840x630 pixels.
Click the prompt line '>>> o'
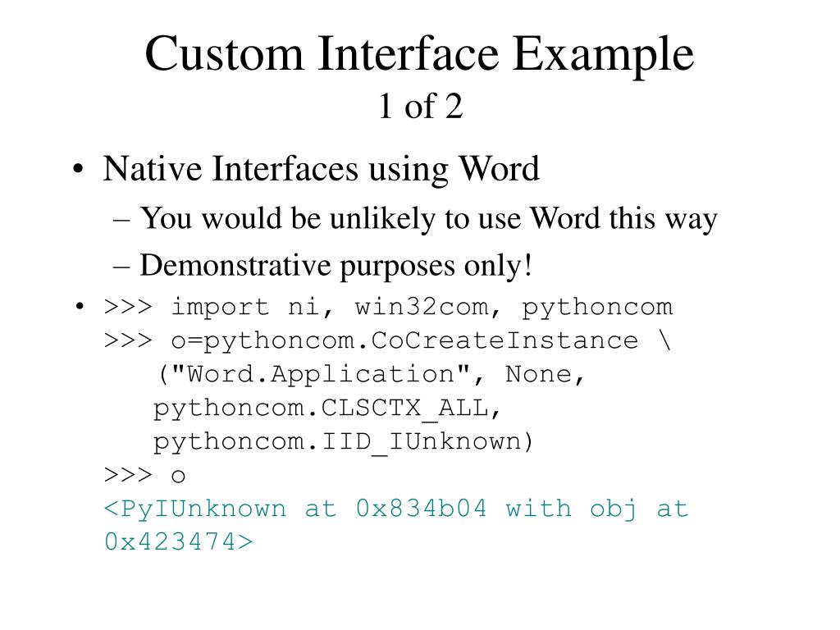click(144, 475)
